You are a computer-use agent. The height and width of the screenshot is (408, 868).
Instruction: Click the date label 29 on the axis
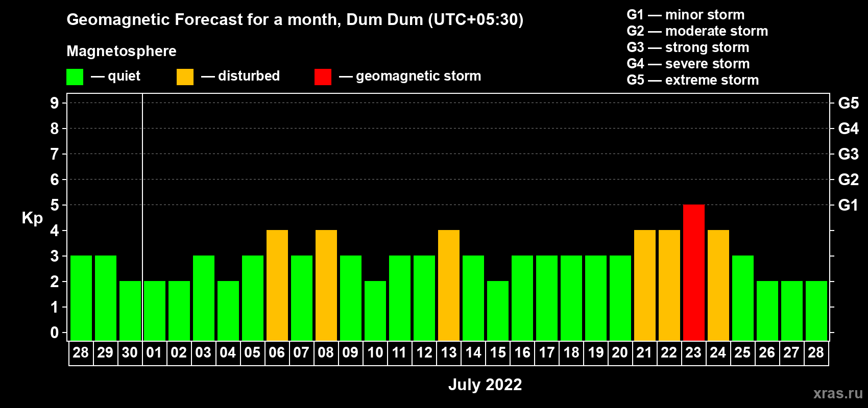click(105, 353)
